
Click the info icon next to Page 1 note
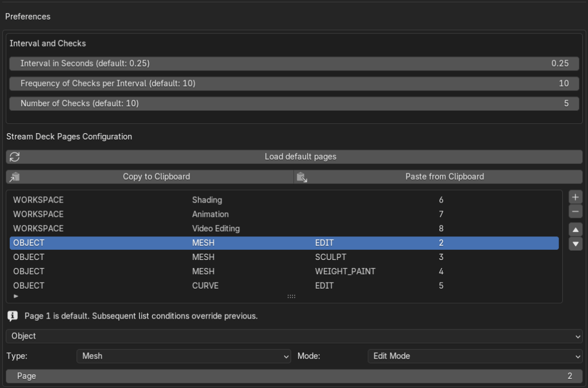click(x=13, y=316)
